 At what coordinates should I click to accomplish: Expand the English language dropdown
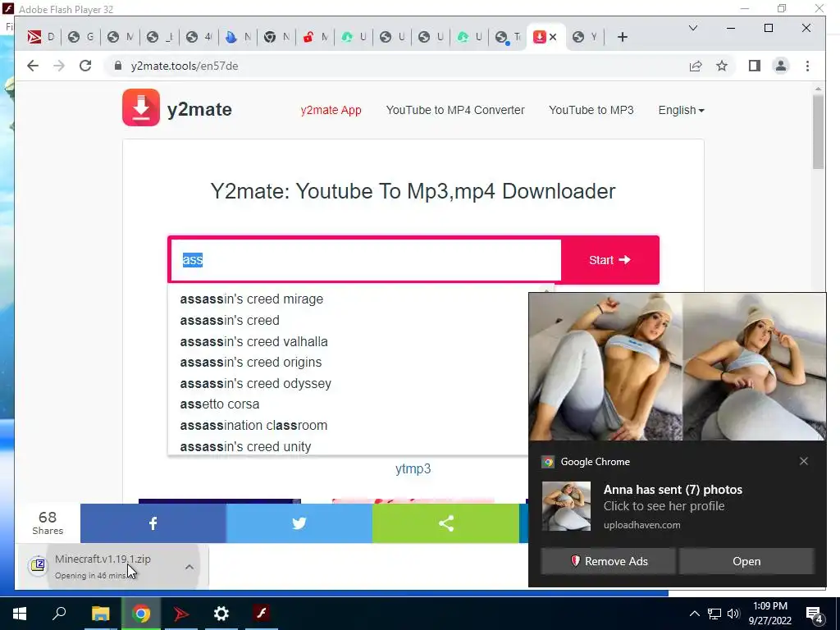pyautogui.click(x=681, y=110)
